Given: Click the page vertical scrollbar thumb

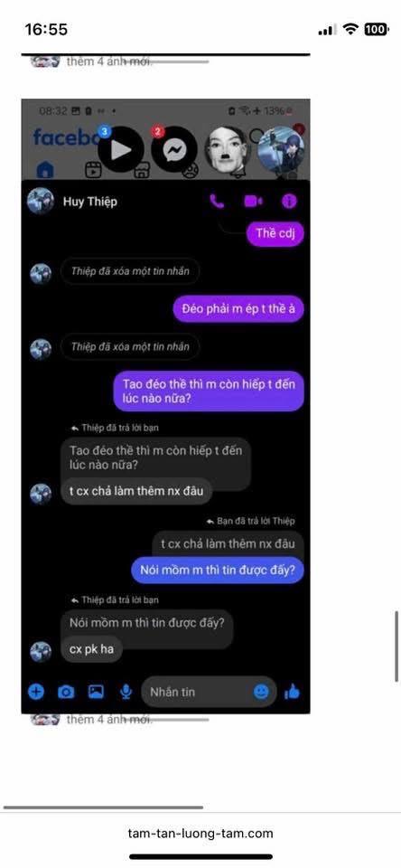Looking at the screenshot, I should click(x=397, y=646).
